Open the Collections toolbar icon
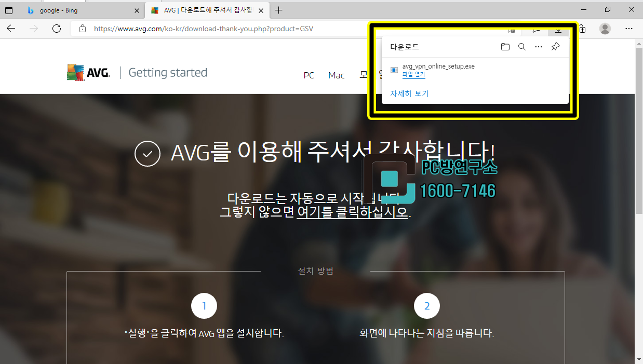The height and width of the screenshot is (364, 643). point(582,29)
